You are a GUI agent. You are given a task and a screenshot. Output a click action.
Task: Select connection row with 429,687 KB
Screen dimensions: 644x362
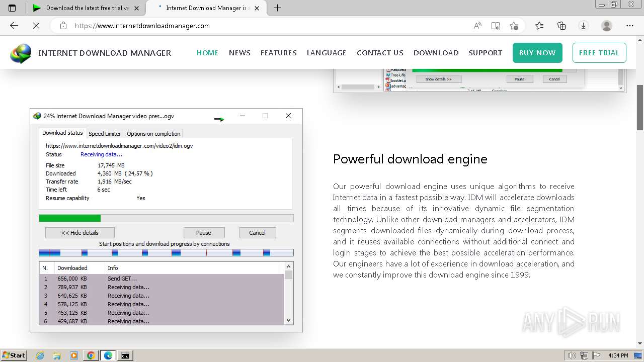pos(162,321)
